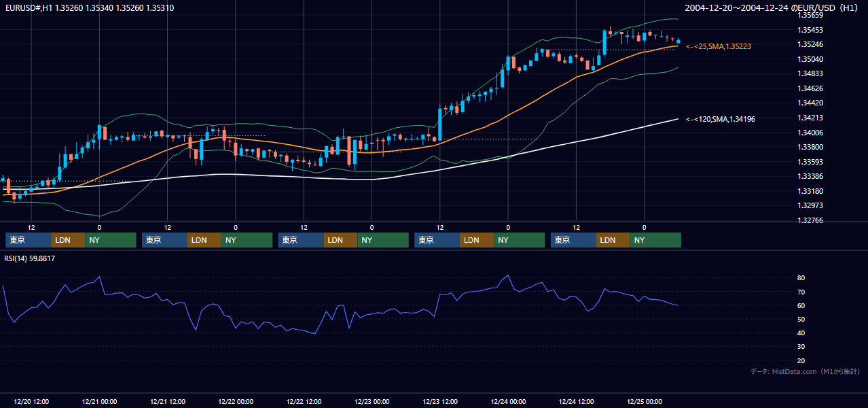Click the RSI scale value 40
Image resolution: width=868 pixels, height=408 pixels.
click(801, 333)
